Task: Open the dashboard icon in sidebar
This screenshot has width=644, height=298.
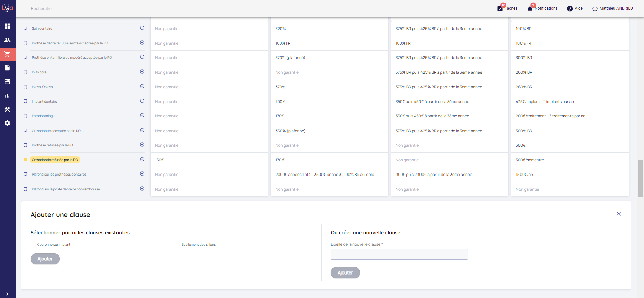Action: 7,26
